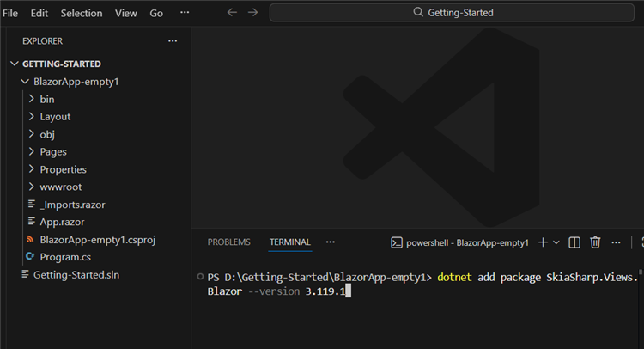Kill terminal with the trash icon
This screenshot has width=644, height=349.
tap(595, 242)
